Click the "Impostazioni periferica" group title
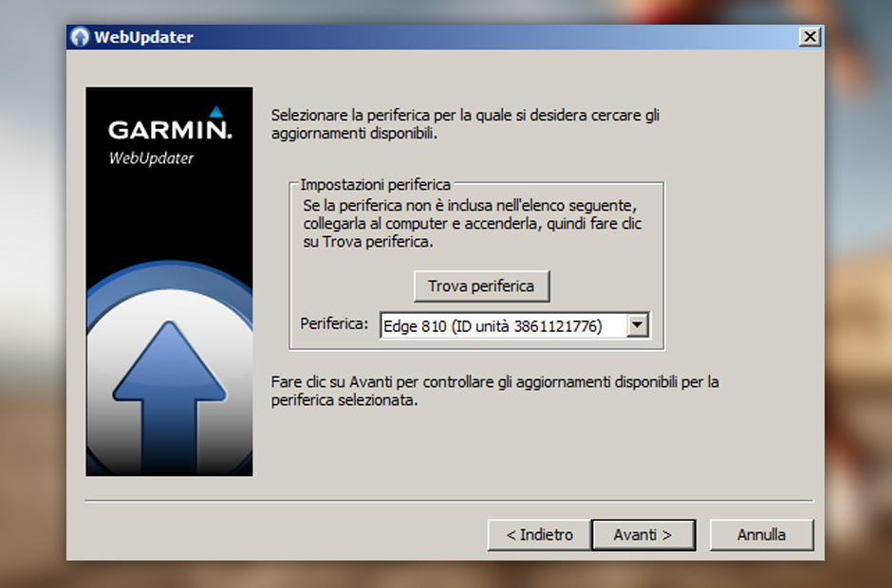The width and height of the screenshot is (892, 588). coord(376,185)
